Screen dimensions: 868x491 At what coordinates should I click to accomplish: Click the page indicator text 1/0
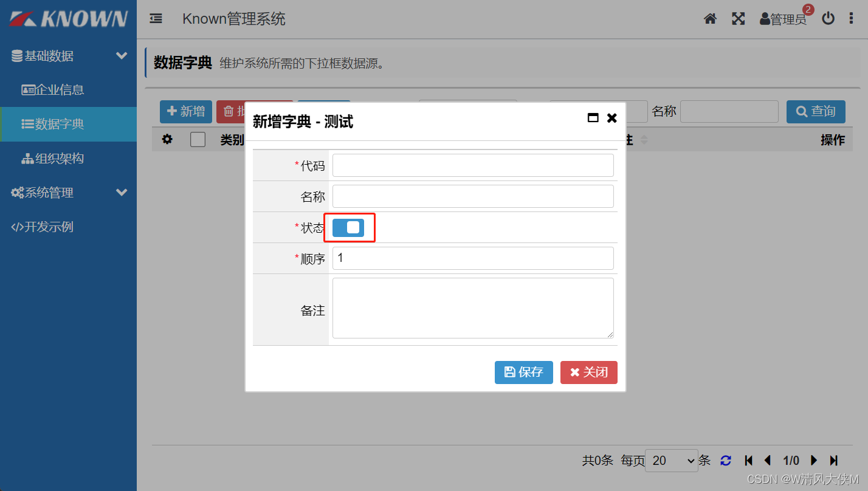(791, 461)
